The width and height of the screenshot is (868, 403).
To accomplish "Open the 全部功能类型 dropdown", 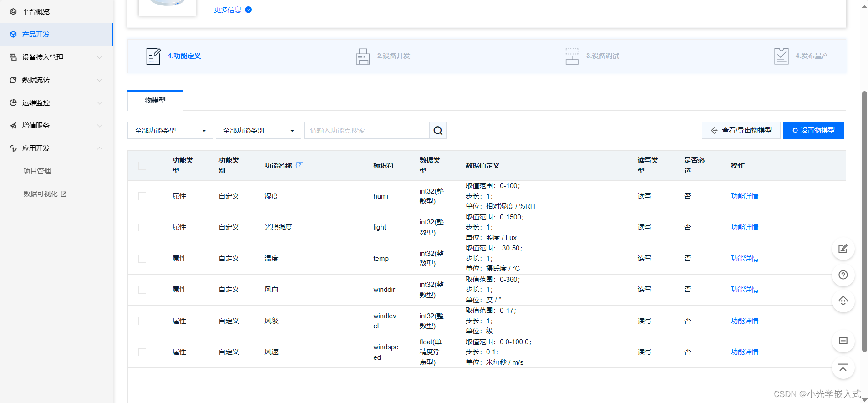I will point(170,131).
